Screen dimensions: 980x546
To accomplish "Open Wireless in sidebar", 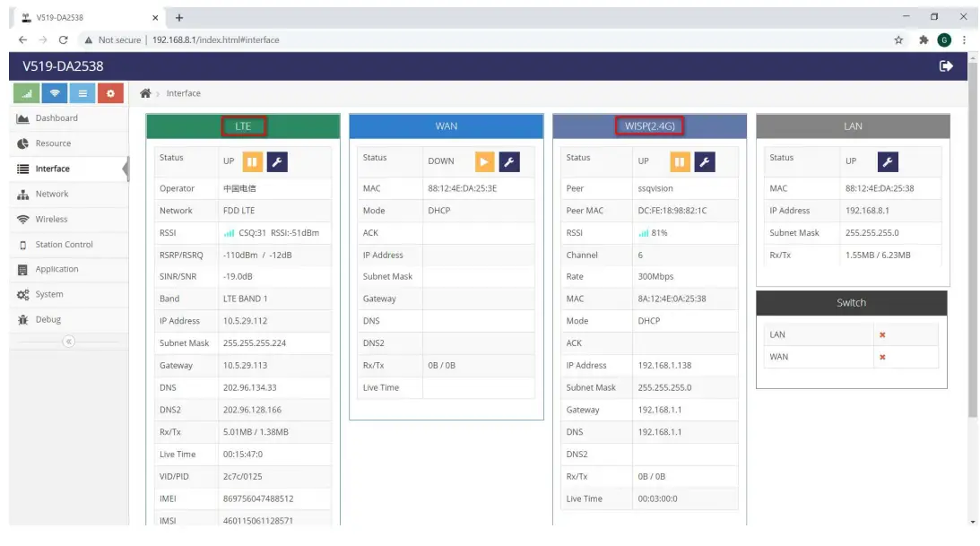I will coord(69,220).
